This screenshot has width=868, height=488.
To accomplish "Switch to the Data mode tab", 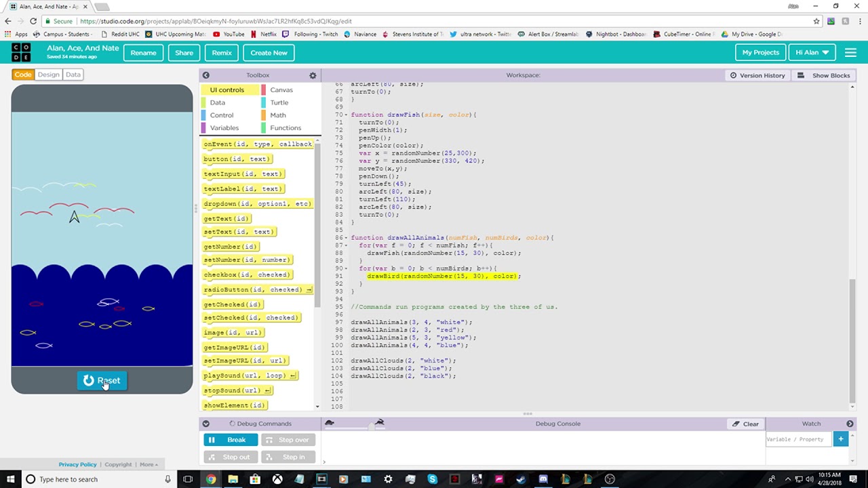I will (x=73, y=75).
